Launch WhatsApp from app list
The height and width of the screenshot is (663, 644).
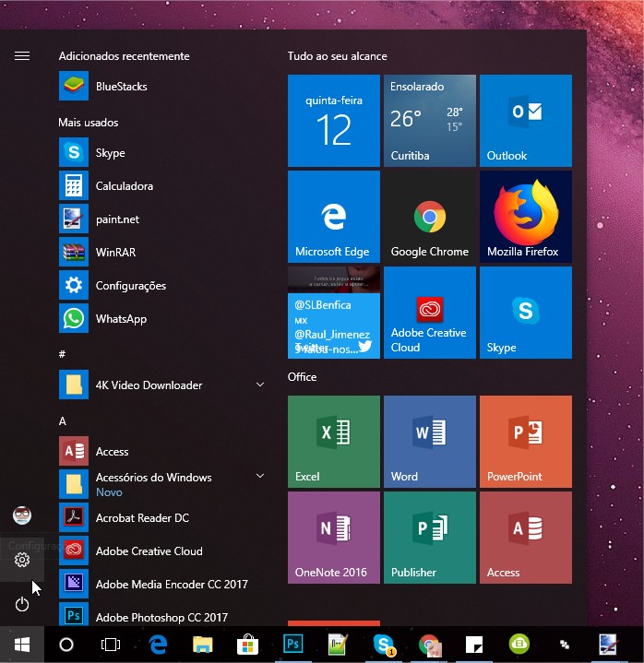click(x=161, y=318)
